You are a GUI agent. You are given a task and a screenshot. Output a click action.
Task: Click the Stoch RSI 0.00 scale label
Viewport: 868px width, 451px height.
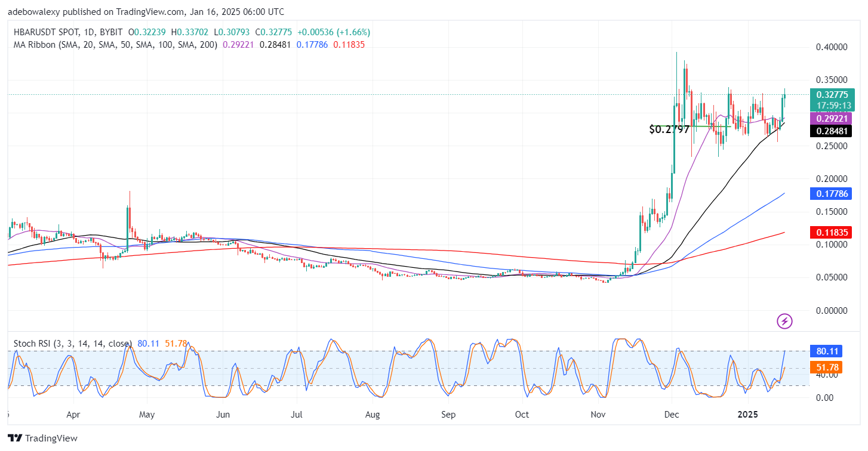[824, 397]
